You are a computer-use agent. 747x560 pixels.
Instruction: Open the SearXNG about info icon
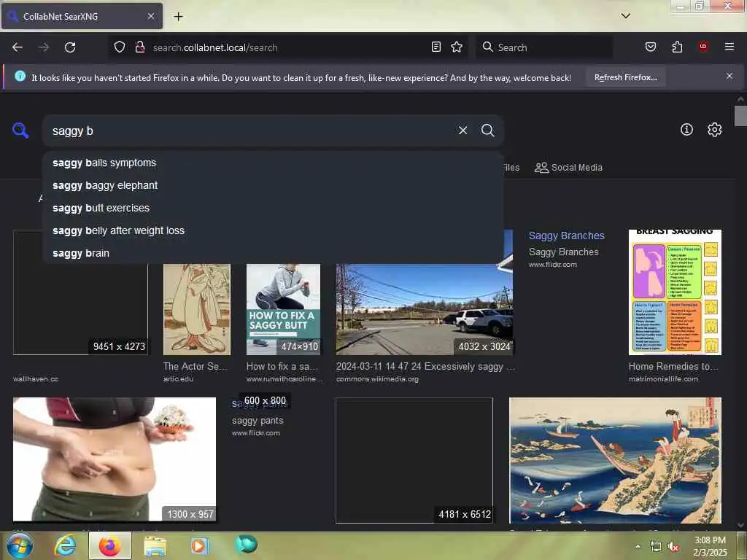click(686, 130)
